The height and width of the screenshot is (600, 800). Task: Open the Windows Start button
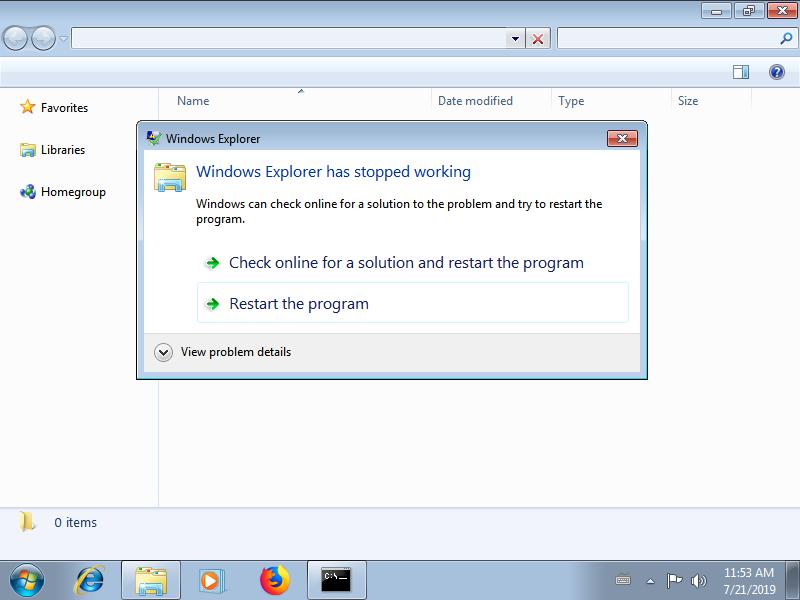click(x=27, y=581)
